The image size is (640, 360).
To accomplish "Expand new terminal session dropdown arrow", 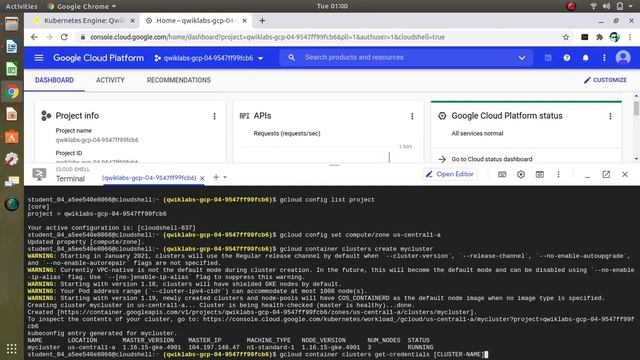I will pos(225,178).
